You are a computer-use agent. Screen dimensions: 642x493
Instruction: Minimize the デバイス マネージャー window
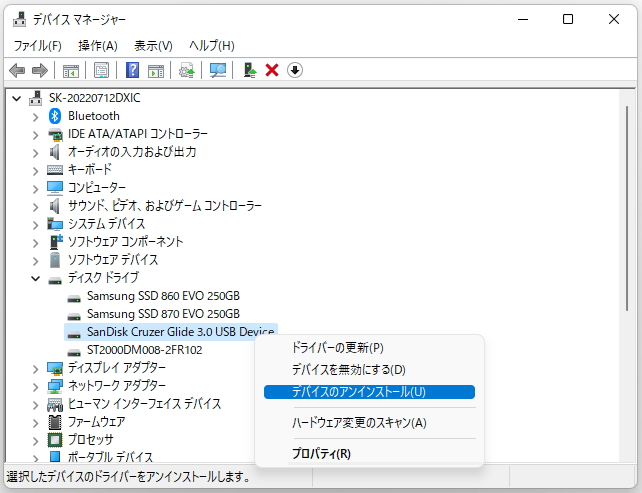pyautogui.click(x=523, y=19)
